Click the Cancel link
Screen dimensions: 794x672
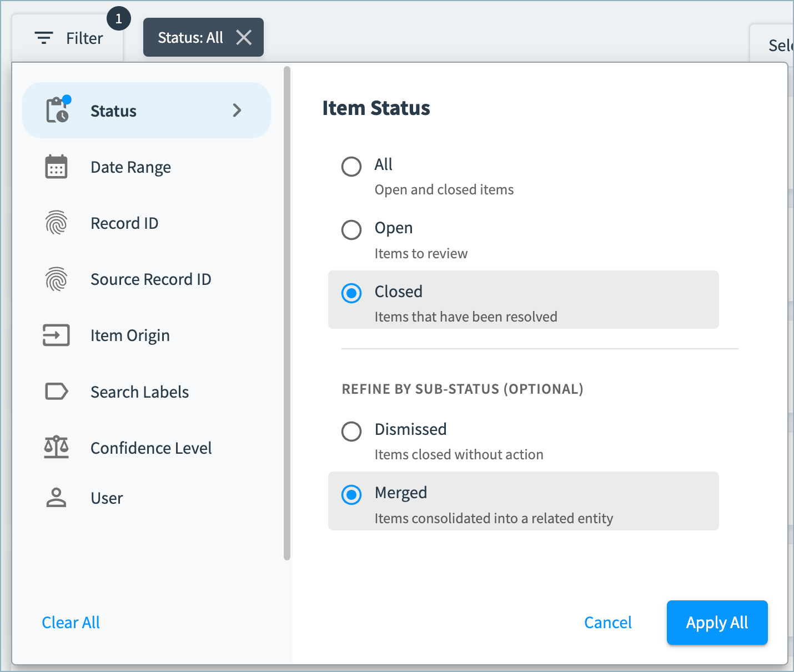coord(608,623)
